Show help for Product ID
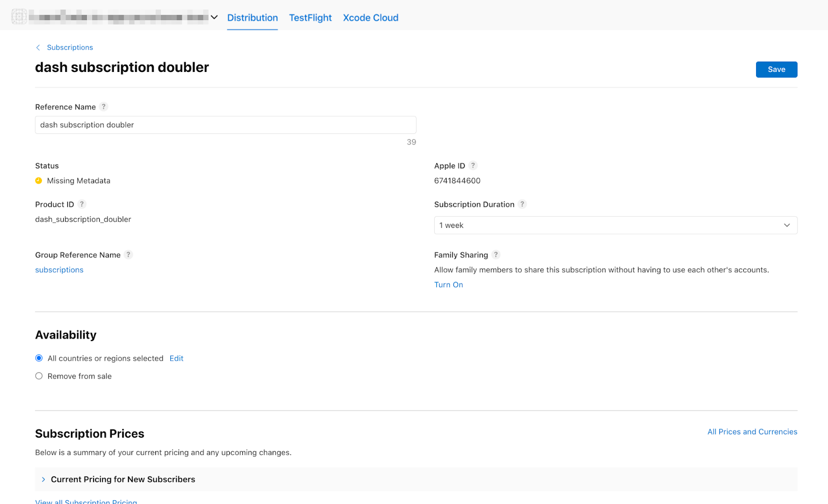The height and width of the screenshot is (504, 828). [82, 204]
